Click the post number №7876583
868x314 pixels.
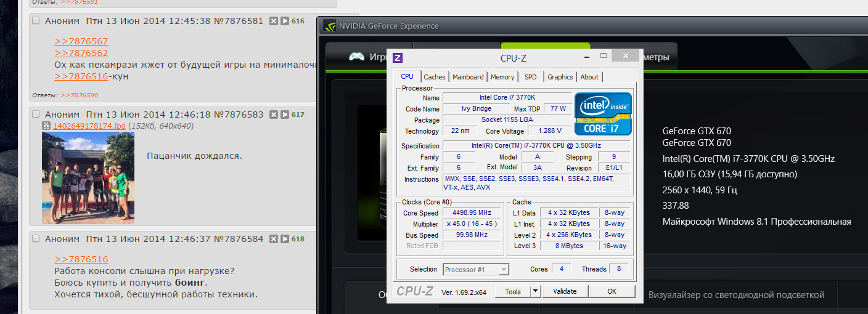pos(239,115)
